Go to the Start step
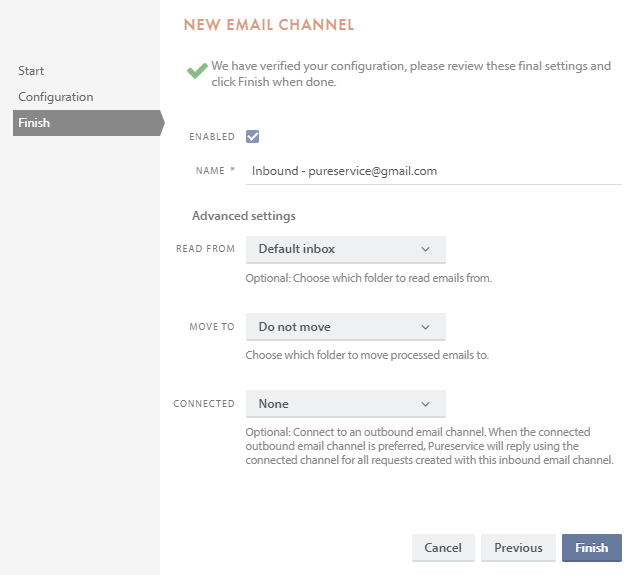The image size is (635, 575). point(31,71)
